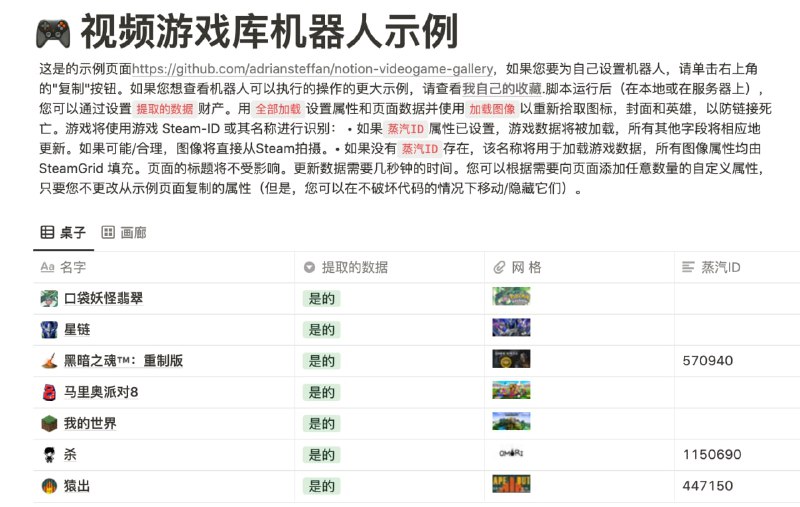The height and width of the screenshot is (507, 800).
Task: Click the 是的 tag in 杀 row
Action: point(321,454)
